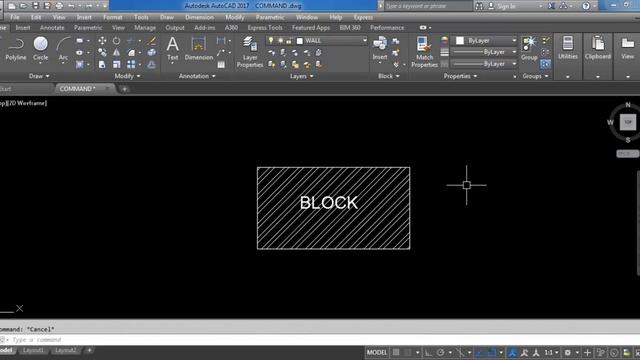Click the Move tool icon
Image resolution: width=640 pixels, height=360 pixels.
coord(102,40)
